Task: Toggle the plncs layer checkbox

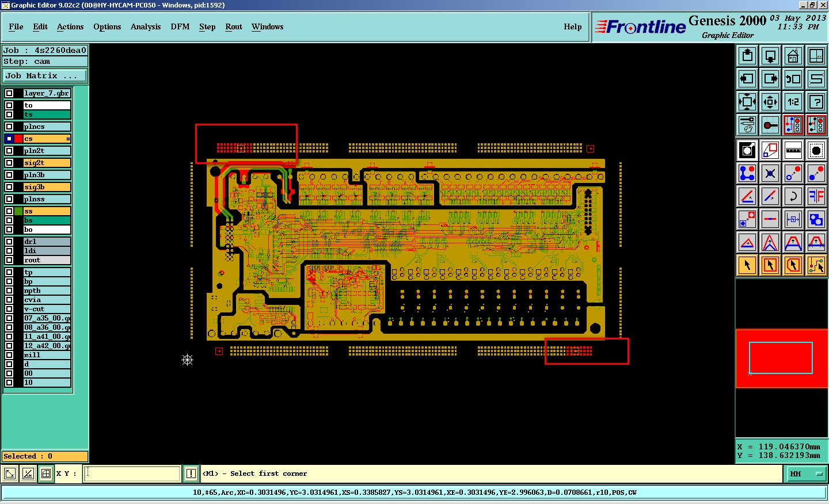Action: pyautogui.click(x=9, y=127)
